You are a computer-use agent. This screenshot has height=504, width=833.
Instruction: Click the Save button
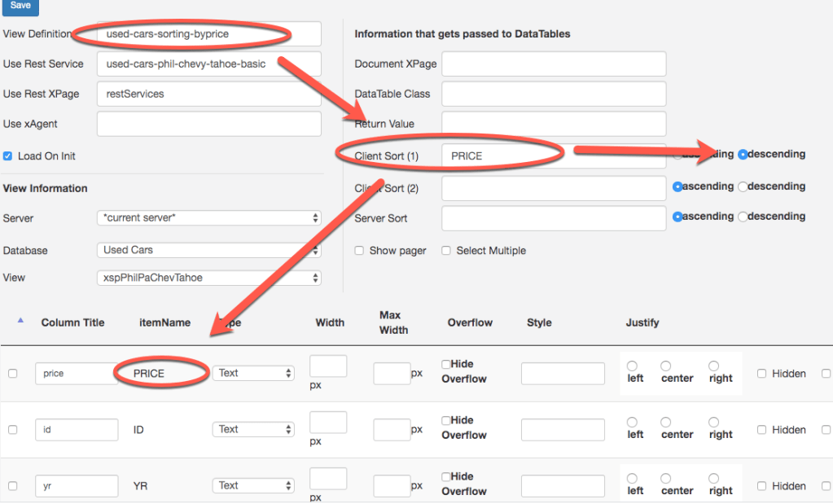coord(20,6)
